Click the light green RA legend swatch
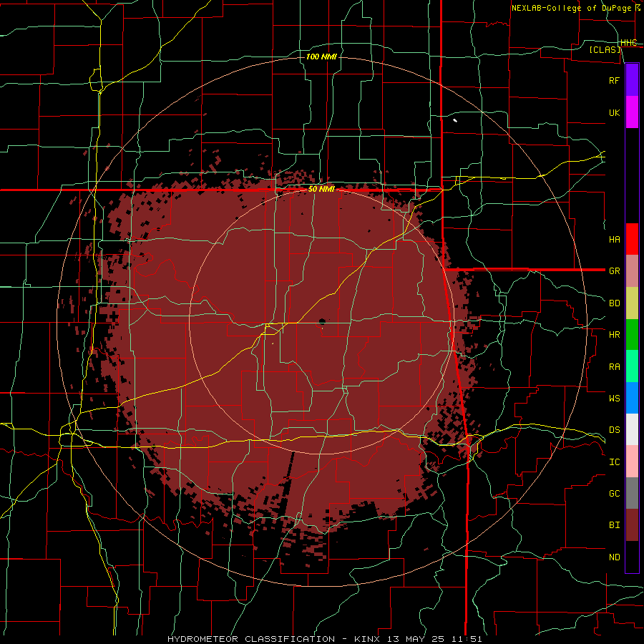 [x=632, y=366]
